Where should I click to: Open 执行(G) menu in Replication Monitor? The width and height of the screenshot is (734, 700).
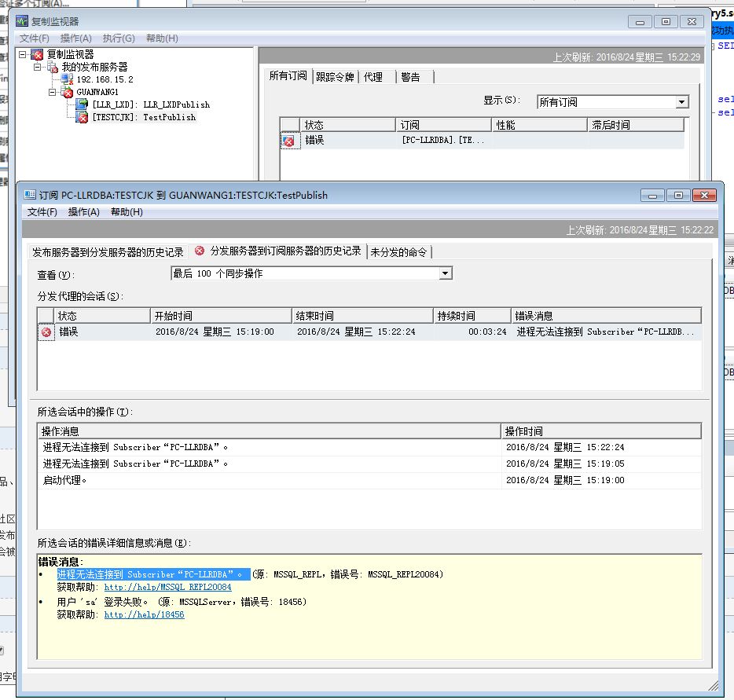click(x=119, y=38)
